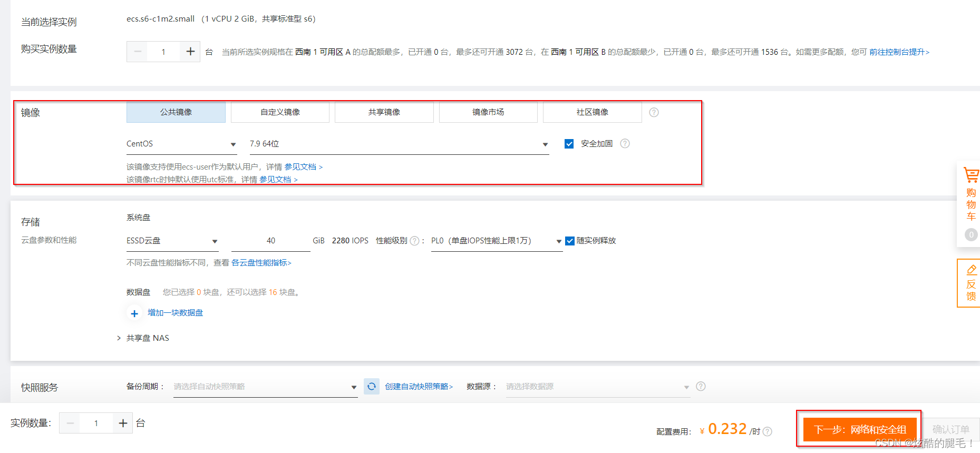Select the 镜像市场 tab
Viewport: 980px width, 453px height.
[488, 112]
